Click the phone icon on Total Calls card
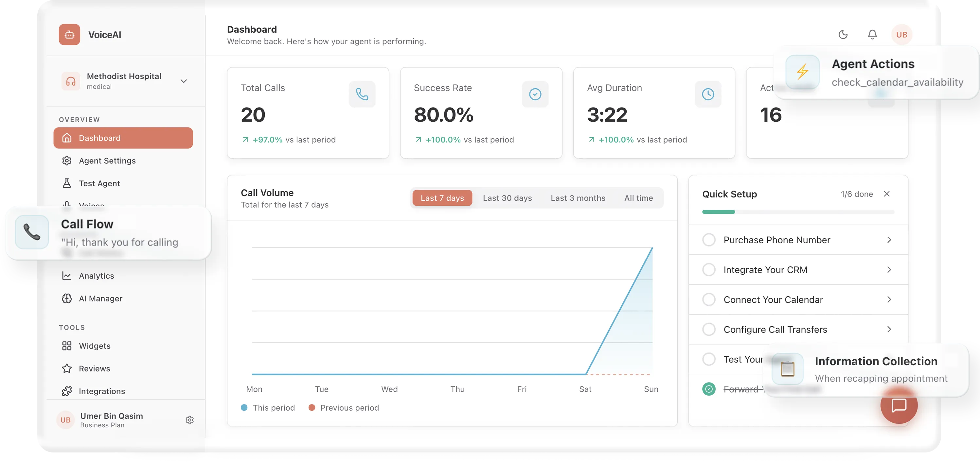Screen dimensions: 980x462 362,94
